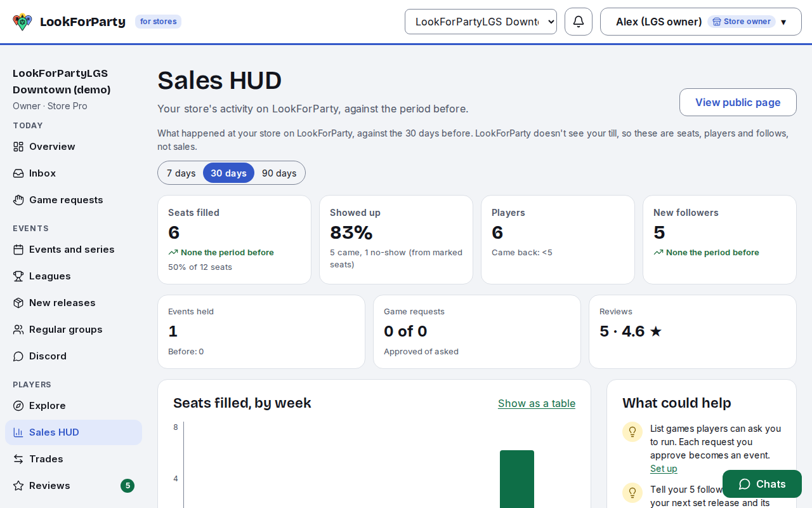This screenshot has width=812, height=508.
Task: Click the Store owner badge icon
Action: pyautogui.click(x=717, y=22)
